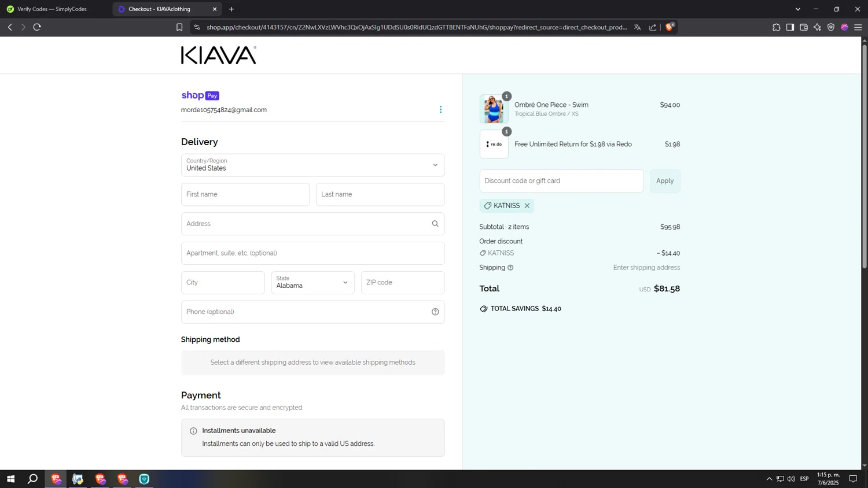This screenshot has width=868, height=488.
Task: Close the Checkout - KIAVAclothing tab
Action: point(215,9)
